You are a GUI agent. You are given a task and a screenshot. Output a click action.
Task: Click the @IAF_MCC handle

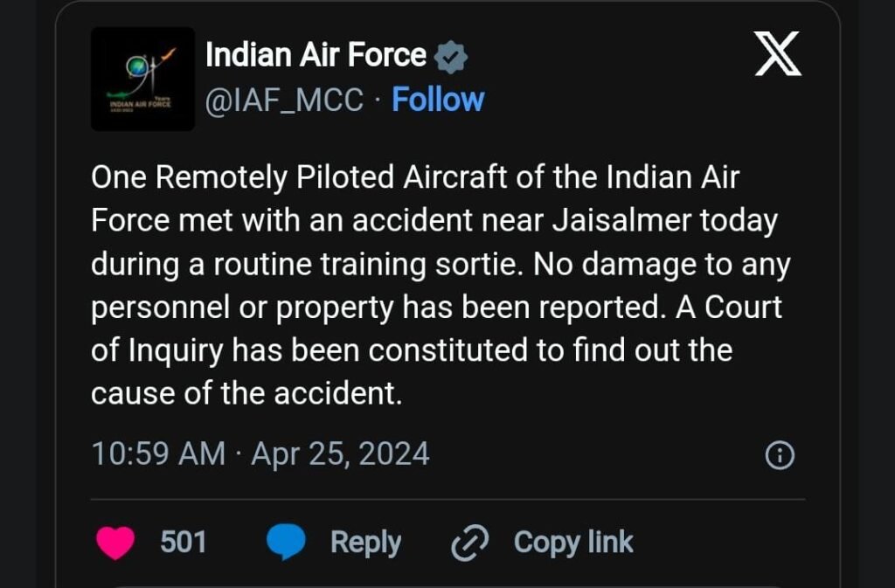pos(283,100)
